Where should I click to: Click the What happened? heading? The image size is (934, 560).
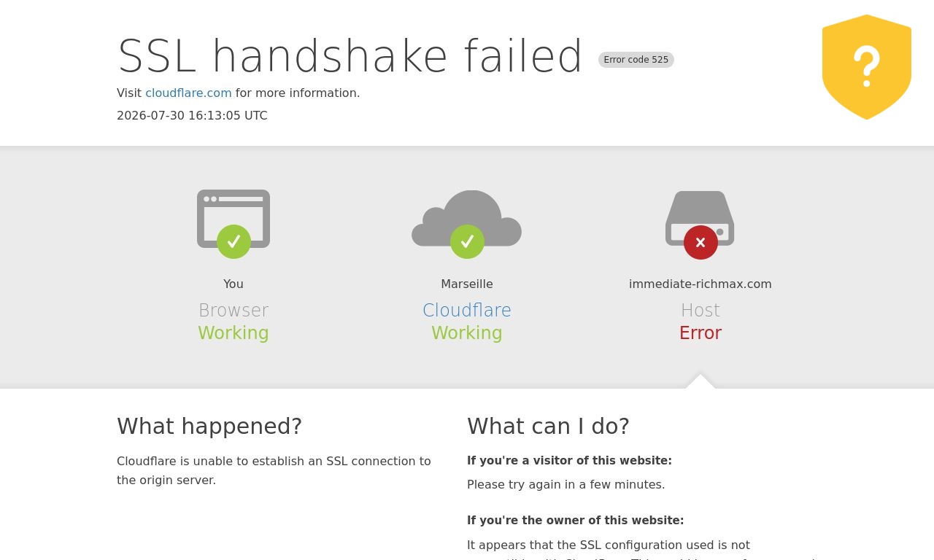(209, 426)
